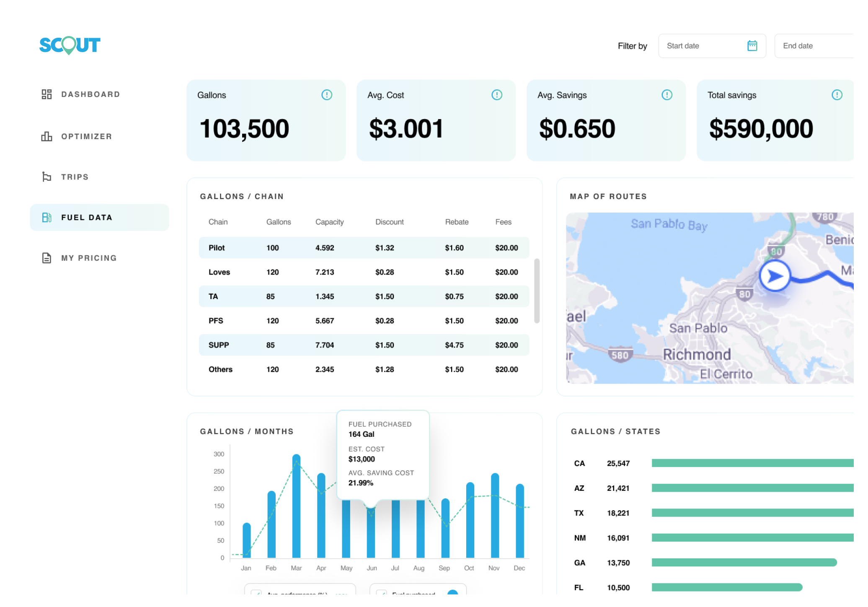Select the Optimizer icon in the sidebar

tap(47, 136)
